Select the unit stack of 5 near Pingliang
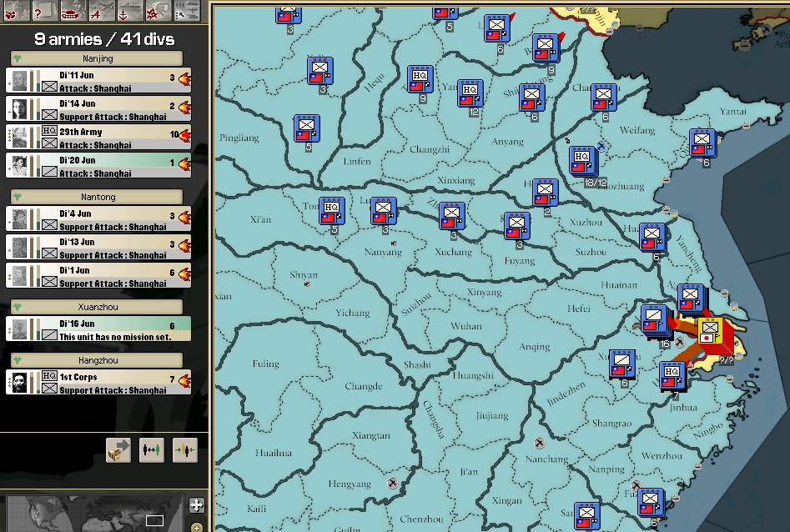Viewport: 790px width, 532px height. click(x=307, y=128)
